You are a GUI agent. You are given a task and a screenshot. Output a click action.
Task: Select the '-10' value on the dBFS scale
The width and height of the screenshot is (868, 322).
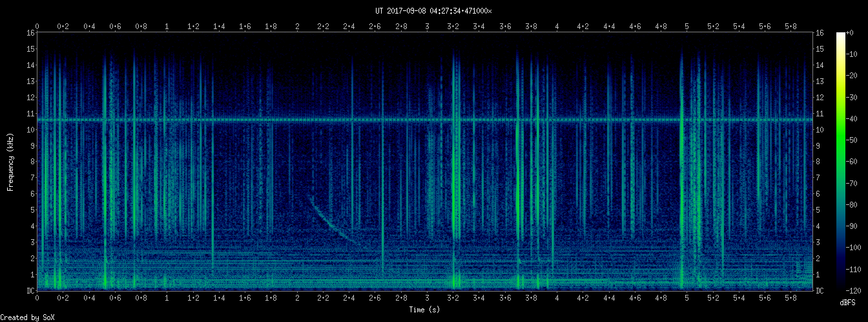point(851,54)
